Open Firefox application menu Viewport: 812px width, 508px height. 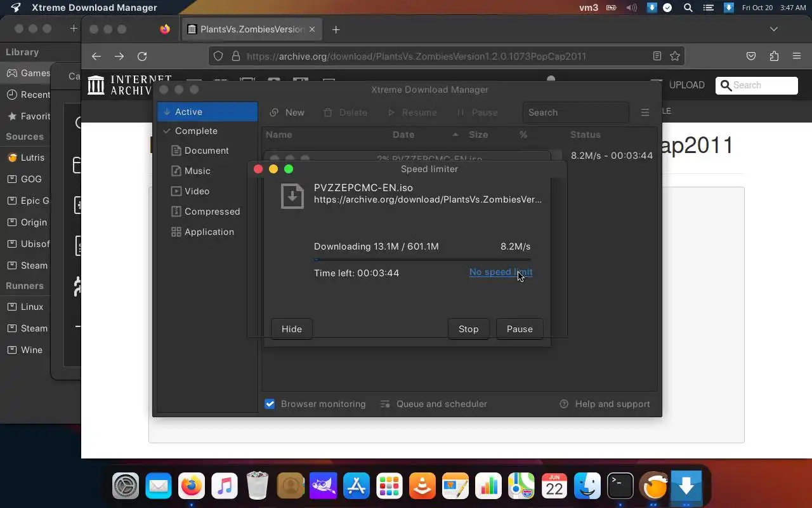point(797,56)
